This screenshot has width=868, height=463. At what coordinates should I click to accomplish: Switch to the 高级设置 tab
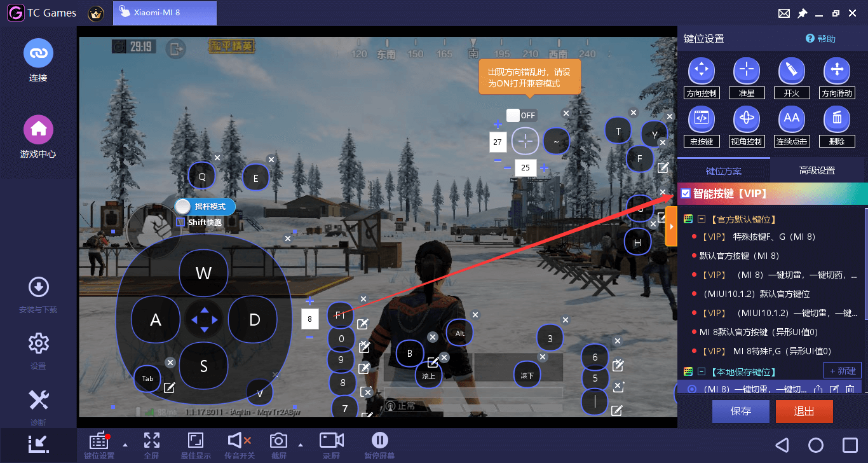pyautogui.click(x=817, y=170)
